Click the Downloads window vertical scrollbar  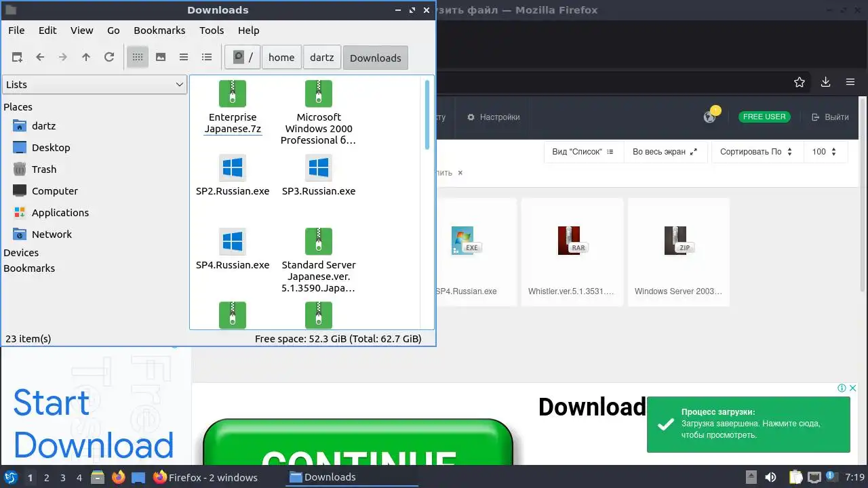[427, 115]
